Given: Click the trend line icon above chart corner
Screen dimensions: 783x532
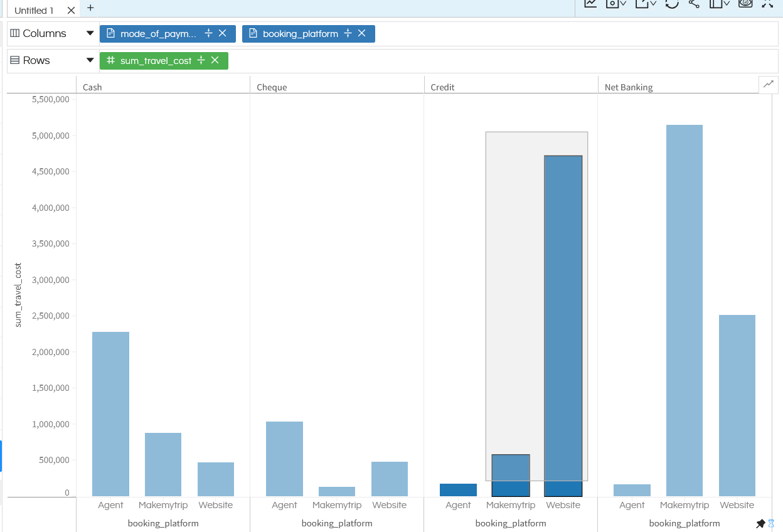Looking at the screenshot, I should pos(769,85).
